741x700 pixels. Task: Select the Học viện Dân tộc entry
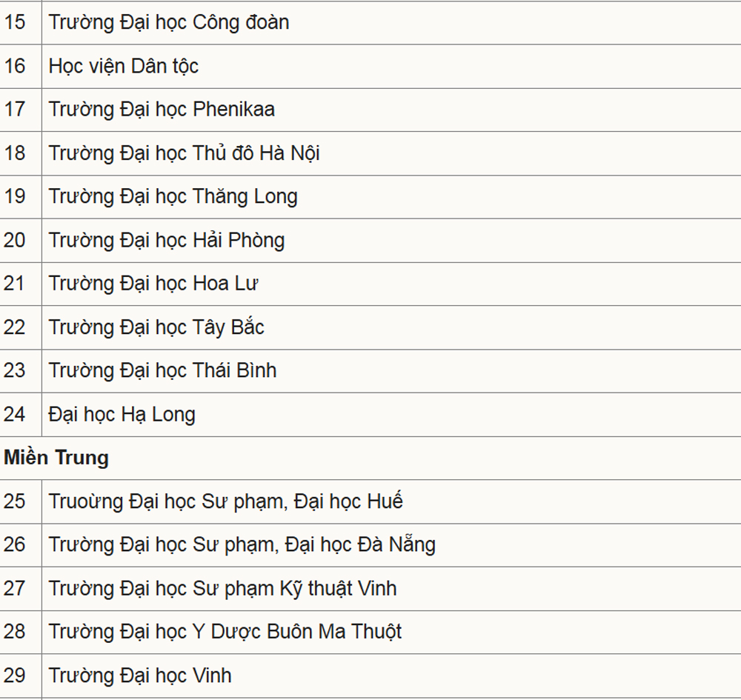pos(124,66)
